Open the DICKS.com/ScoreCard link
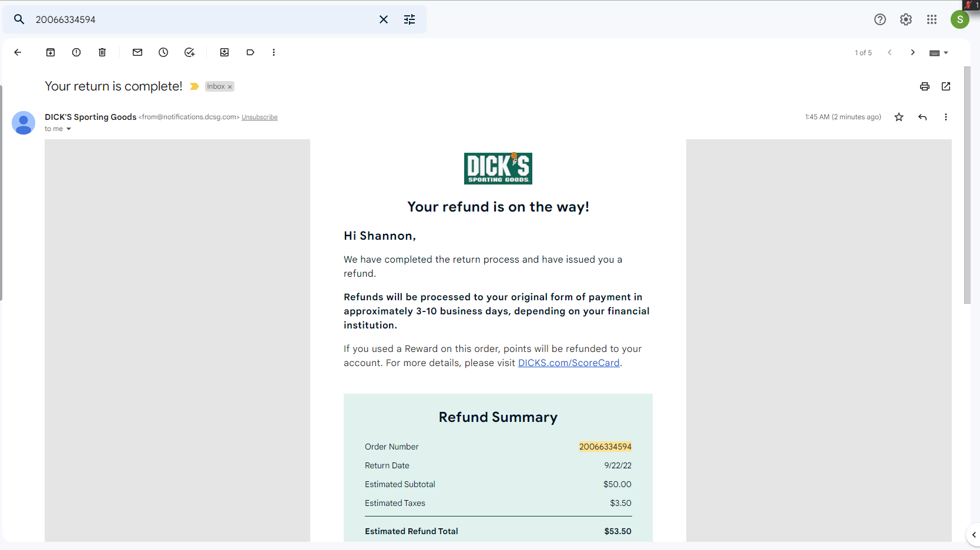Screen dimensions: 980x550 point(569,363)
